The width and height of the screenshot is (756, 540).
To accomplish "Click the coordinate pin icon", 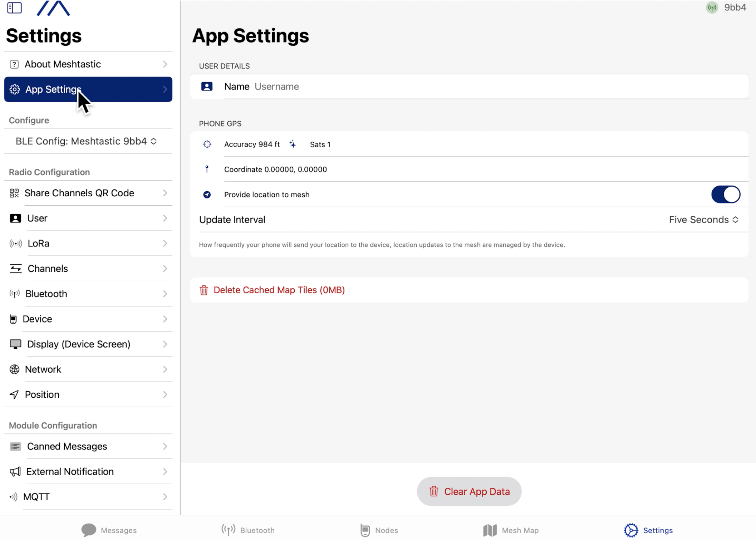I will coord(207,169).
